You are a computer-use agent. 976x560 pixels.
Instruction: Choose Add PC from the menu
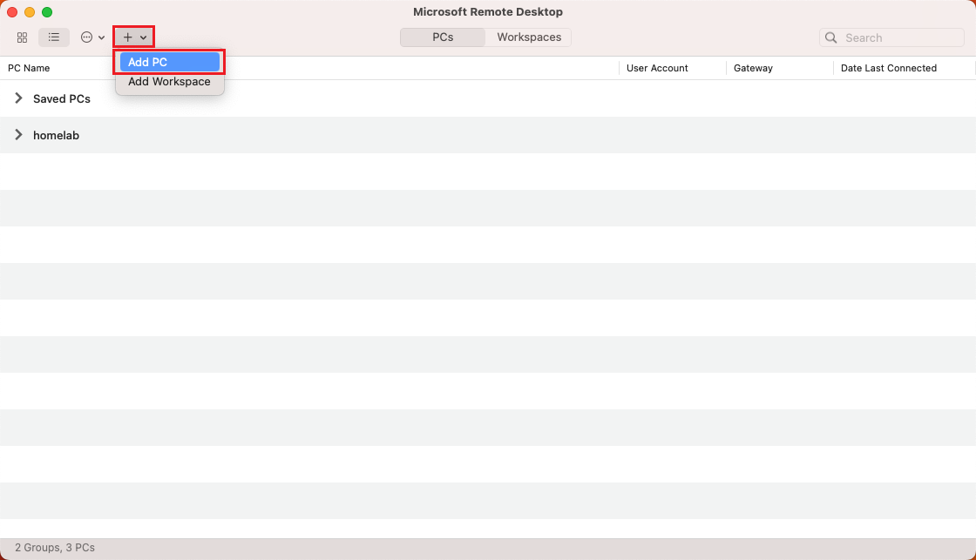point(169,62)
